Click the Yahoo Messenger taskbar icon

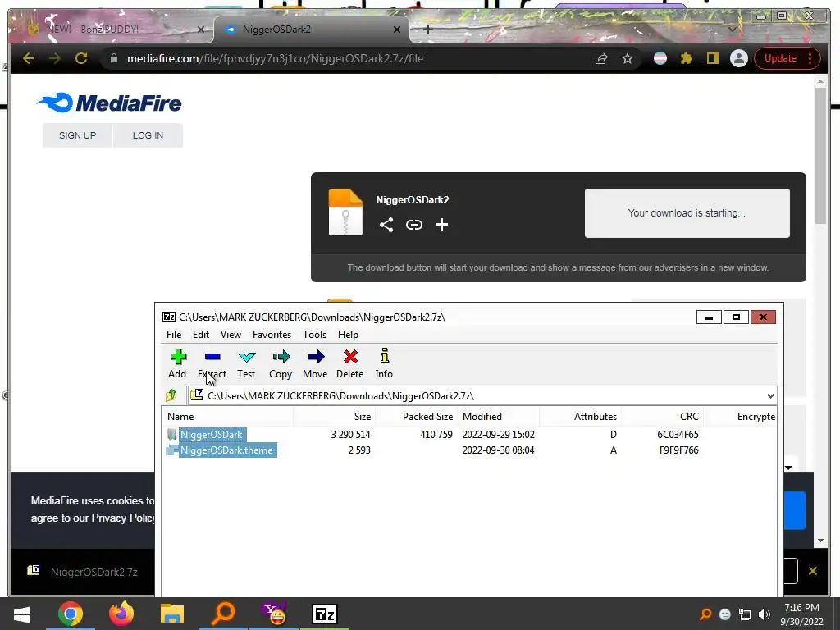pyautogui.click(x=274, y=614)
